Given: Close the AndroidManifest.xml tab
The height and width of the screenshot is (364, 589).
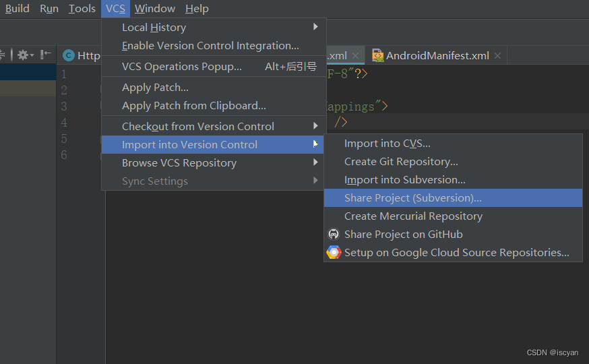Looking at the screenshot, I should click(x=497, y=56).
